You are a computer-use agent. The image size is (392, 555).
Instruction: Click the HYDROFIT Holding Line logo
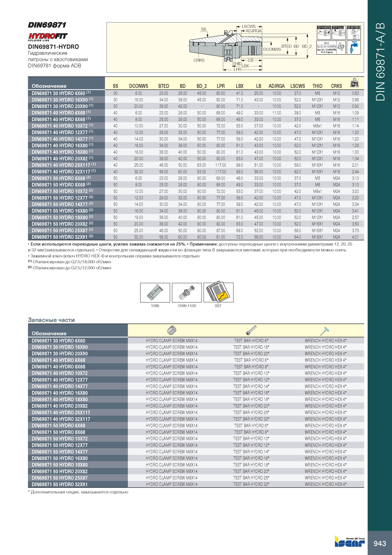point(48,37)
